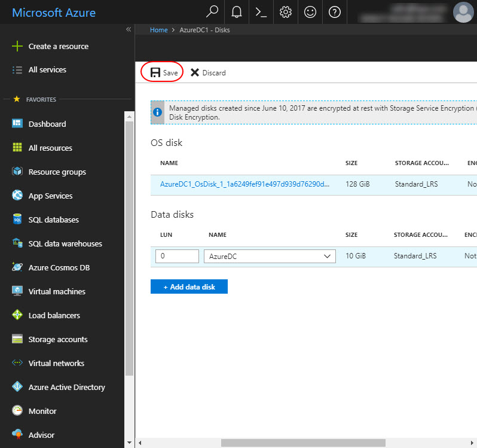The image size is (477, 448).
Task: Open Create a resource
Action: tap(59, 46)
